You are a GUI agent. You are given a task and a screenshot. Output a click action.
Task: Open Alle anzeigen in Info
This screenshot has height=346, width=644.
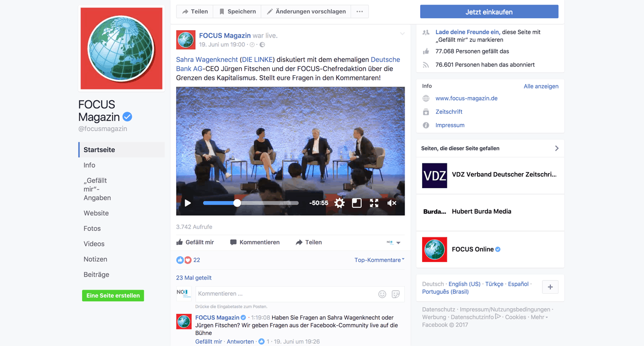coord(541,86)
